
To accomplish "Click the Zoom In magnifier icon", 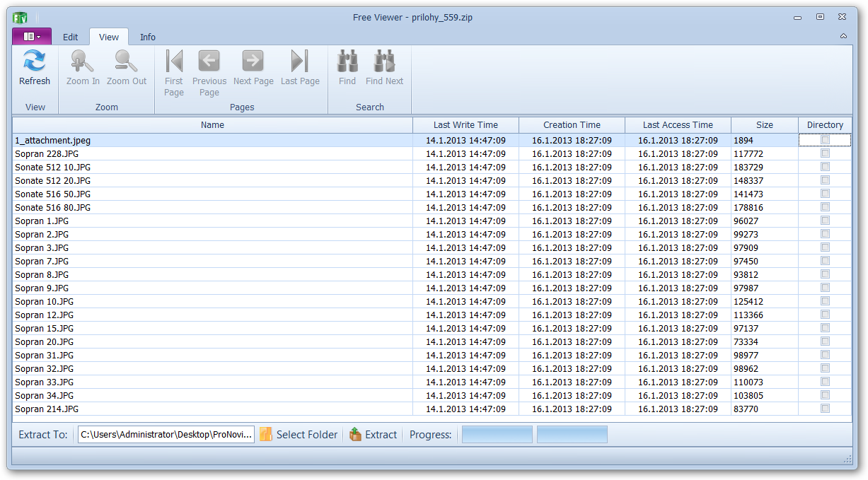I will coord(83,61).
